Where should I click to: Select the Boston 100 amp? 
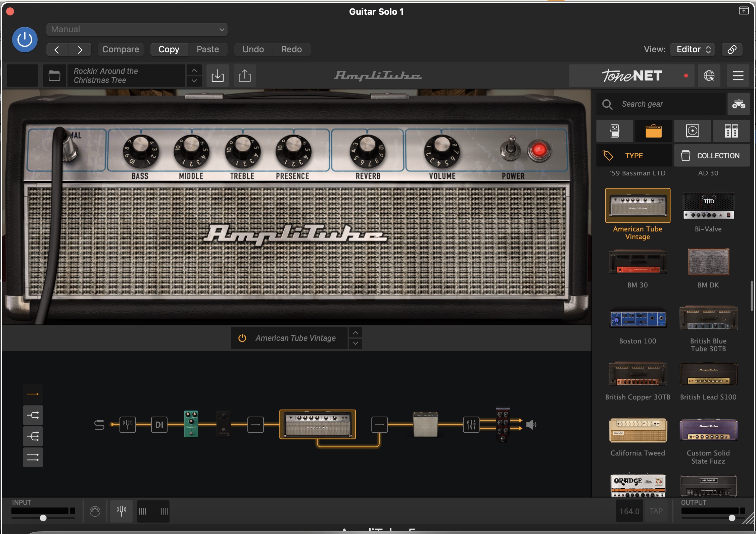[638, 317]
